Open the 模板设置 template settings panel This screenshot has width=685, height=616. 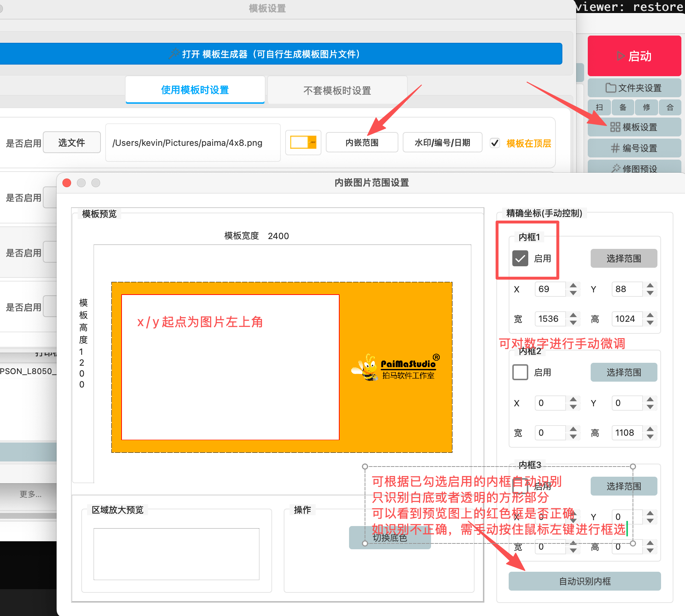[x=634, y=127]
